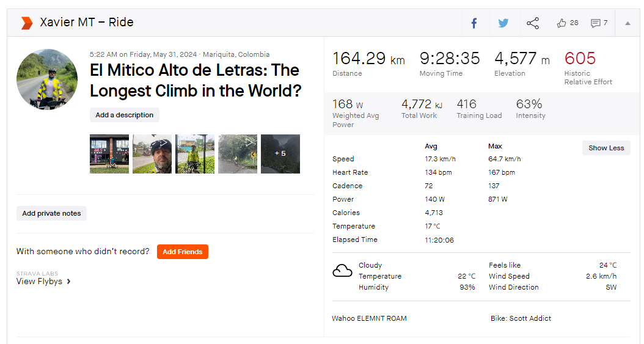Open the yellow-jacket cyclist photo thumbnail

point(195,154)
